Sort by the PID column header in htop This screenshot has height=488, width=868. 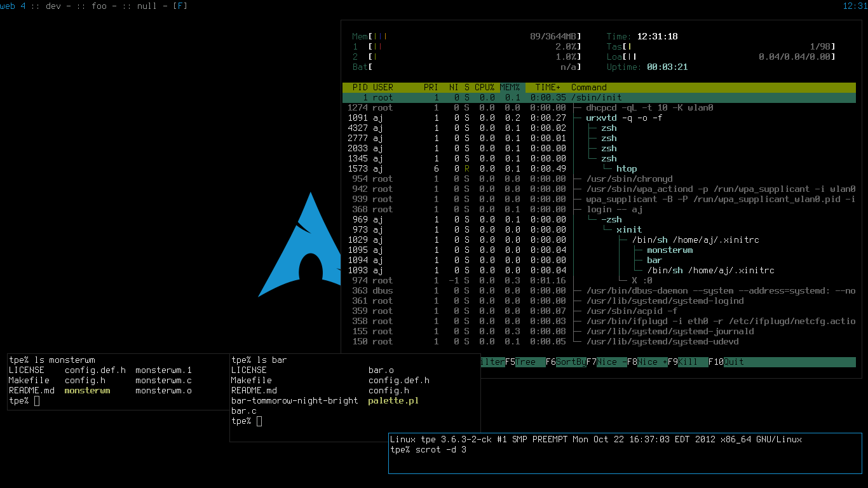click(360, 88)
